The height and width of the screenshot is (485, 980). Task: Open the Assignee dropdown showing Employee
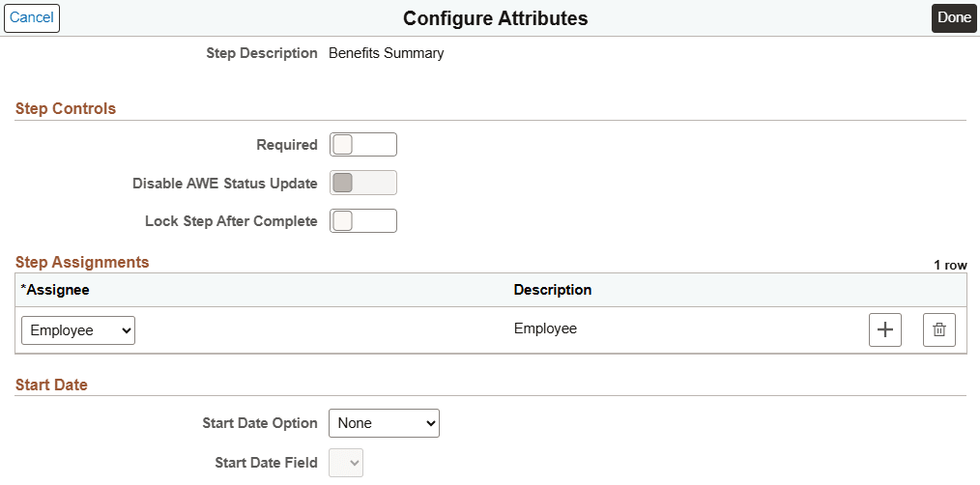pos(78,330)
